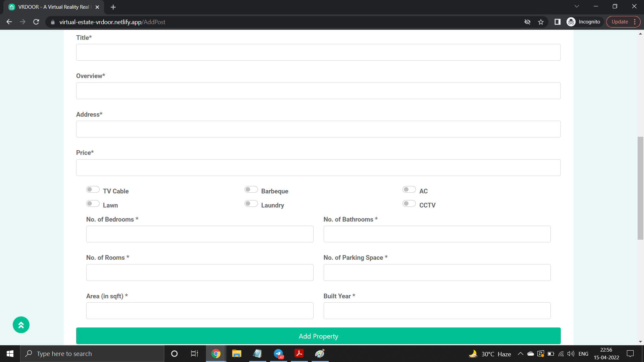Click the scroll-to-top double chevron button

(21, 325)
